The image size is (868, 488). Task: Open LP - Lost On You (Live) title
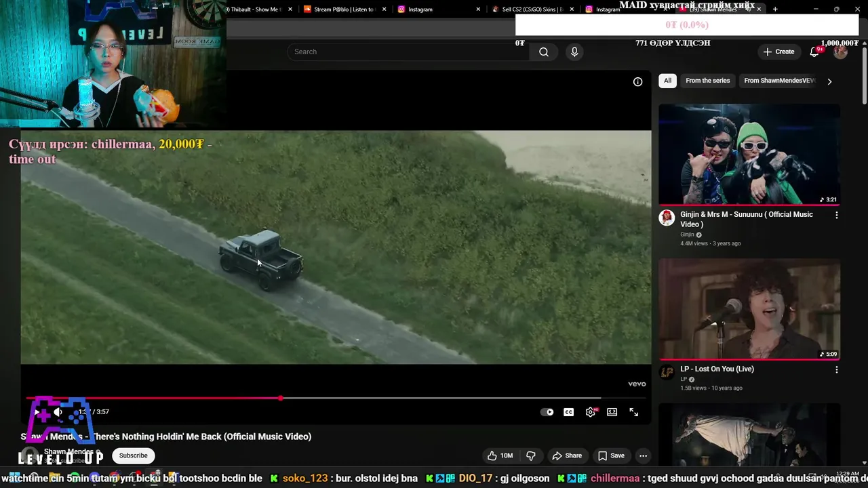pyautogui.click(x=717, y=369)
